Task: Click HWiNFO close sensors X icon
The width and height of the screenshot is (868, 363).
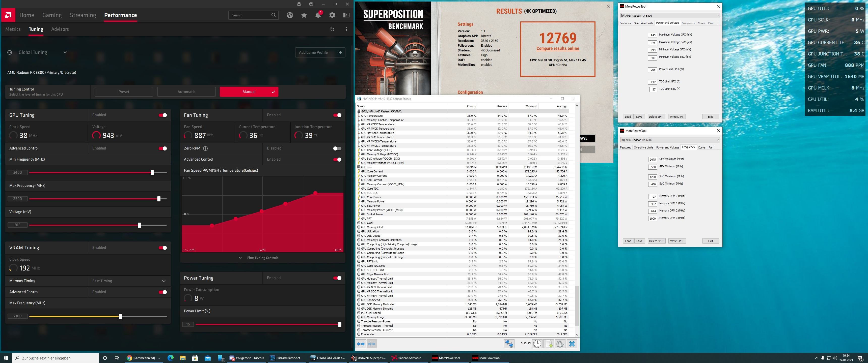Action: pos(572,344)
